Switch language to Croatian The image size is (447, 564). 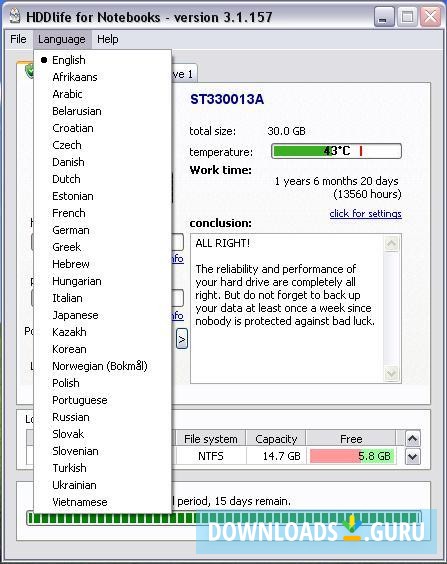[102, 128]
